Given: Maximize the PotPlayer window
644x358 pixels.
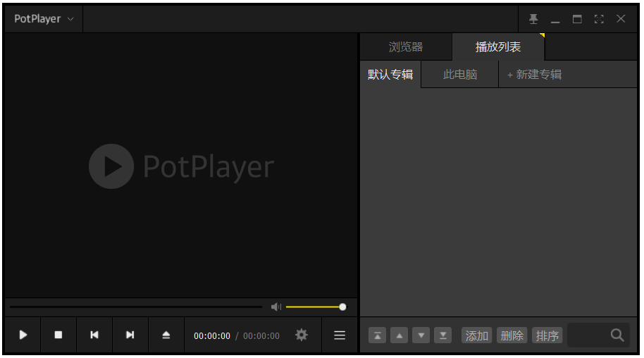Looking at the screenshot, I should (577, 19).
